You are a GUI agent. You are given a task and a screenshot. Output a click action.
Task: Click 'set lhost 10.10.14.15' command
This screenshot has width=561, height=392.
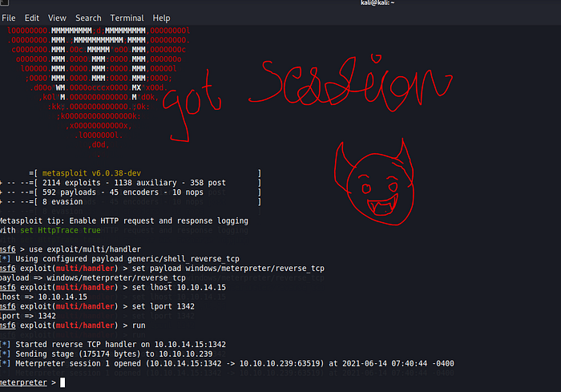(179, 288)
